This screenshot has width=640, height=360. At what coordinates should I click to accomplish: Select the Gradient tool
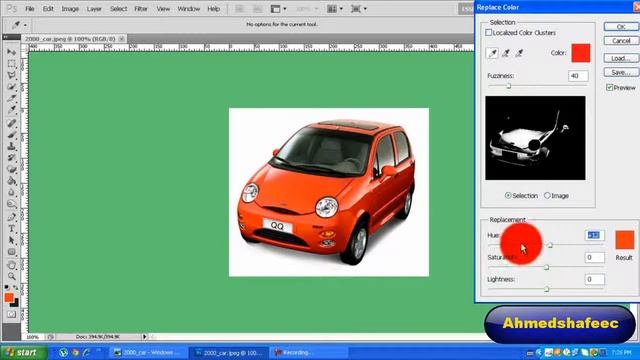coord(11,180)
